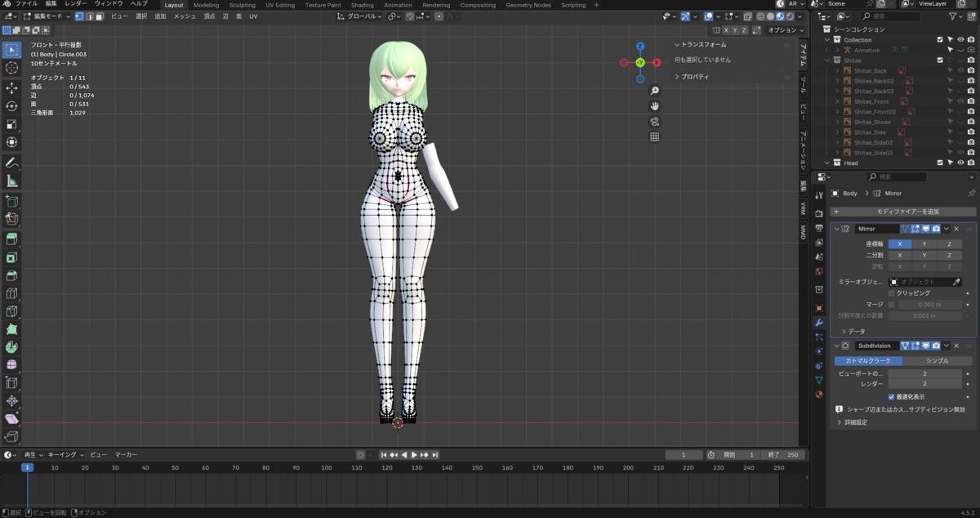Select the Move tool in the left toolbar

[x=12, y=87]
